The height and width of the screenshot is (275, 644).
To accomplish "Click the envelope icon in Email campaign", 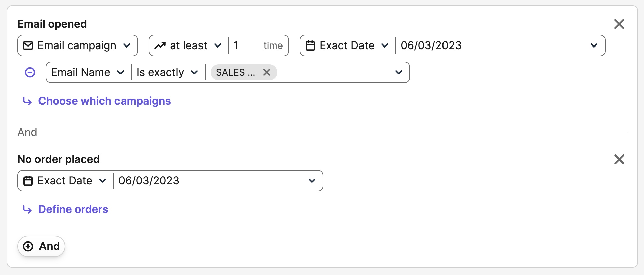I will coord(28,45).
